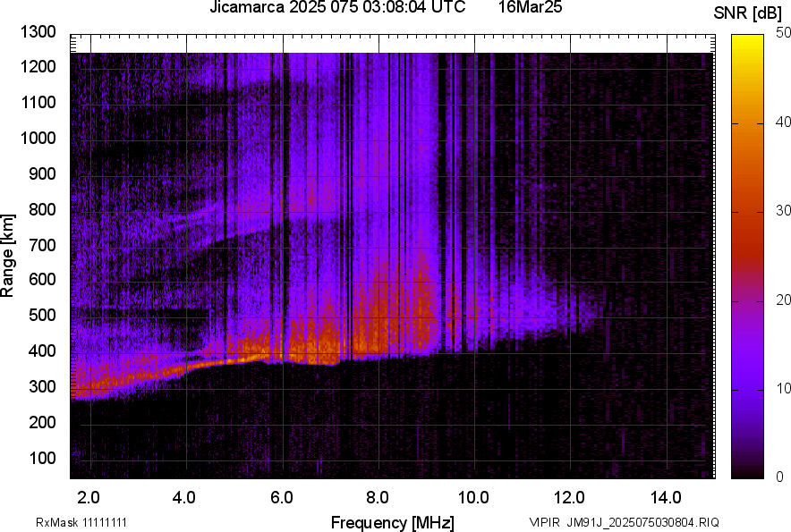Click the 'Frequency [MHz]' axis label

pyautogui.click(x=393, y=523)
